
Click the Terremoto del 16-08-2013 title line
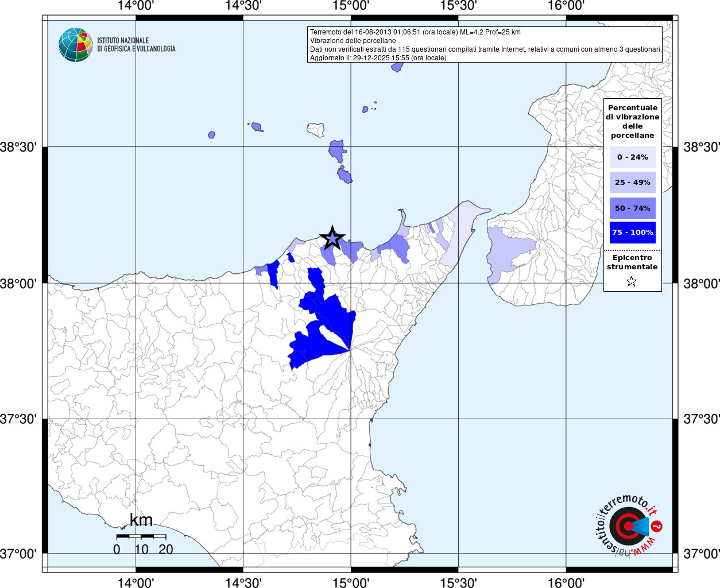415,32
